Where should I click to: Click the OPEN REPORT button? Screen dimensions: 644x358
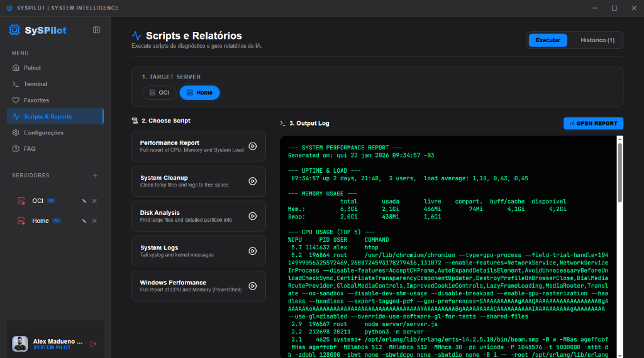pos(594,124)
